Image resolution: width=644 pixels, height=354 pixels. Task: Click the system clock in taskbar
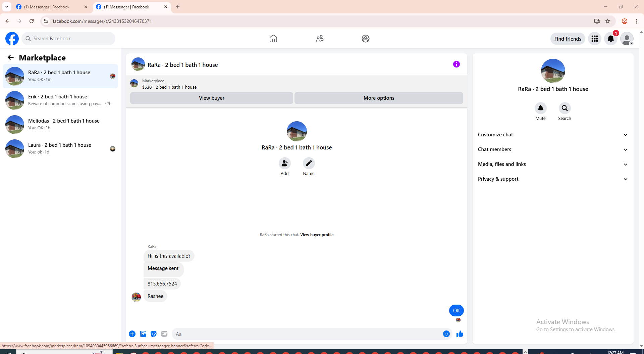click(615, 352)
